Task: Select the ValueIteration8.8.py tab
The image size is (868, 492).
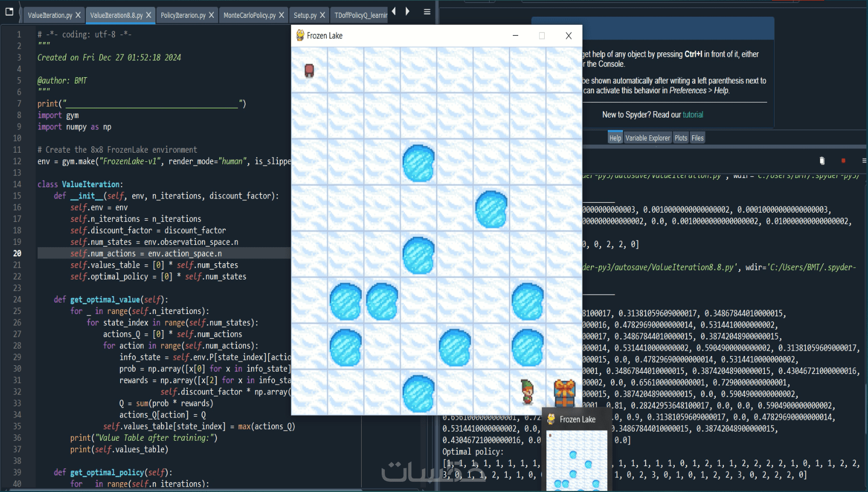Action: (x=116, y=15)
